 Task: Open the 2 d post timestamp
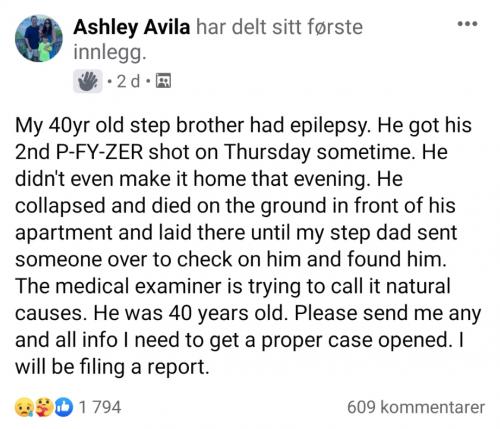click(x=128, y=81)
